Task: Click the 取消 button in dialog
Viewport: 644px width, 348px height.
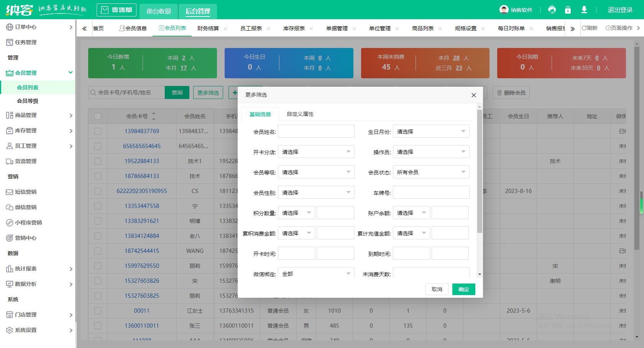Action: [437, 289]
